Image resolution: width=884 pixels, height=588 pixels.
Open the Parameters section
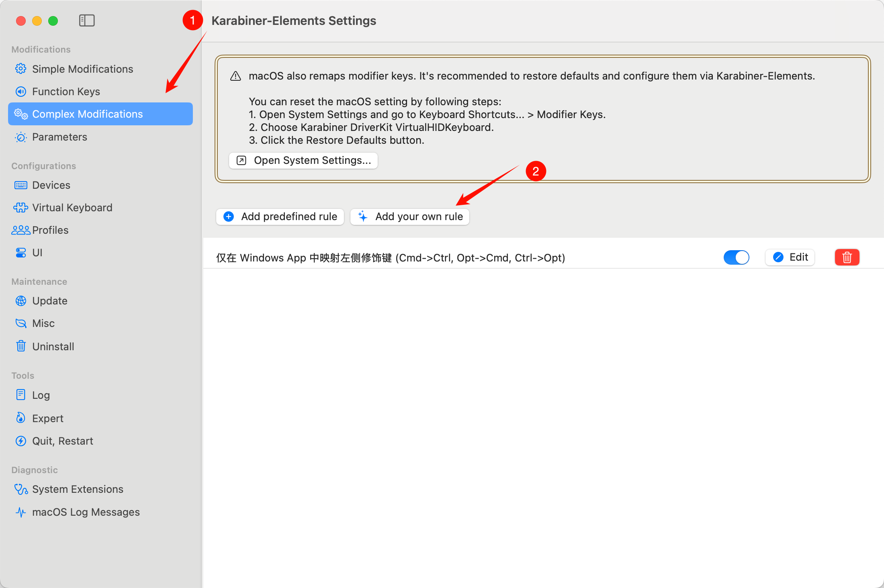(x=59, y=137)
